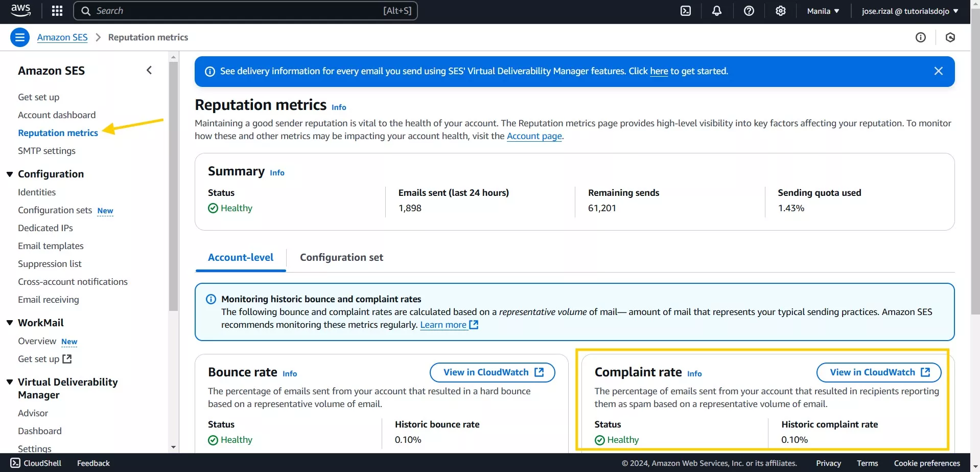
Task: Open the Learn more link
Action: point(449,325)
